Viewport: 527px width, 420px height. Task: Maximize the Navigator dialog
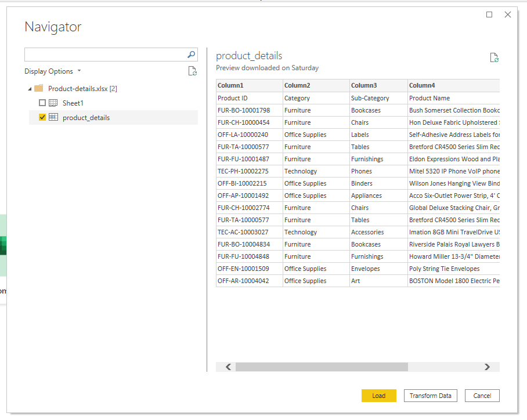click(489, 15)
